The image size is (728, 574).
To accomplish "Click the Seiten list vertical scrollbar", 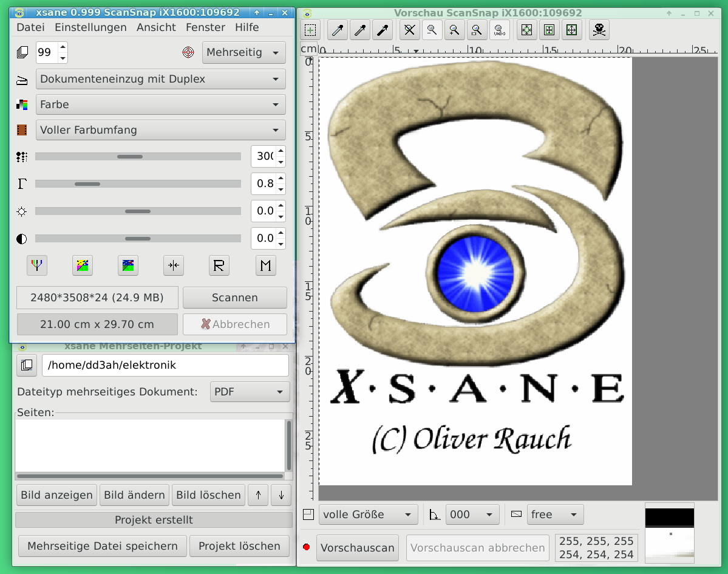I will pos(289,446).
